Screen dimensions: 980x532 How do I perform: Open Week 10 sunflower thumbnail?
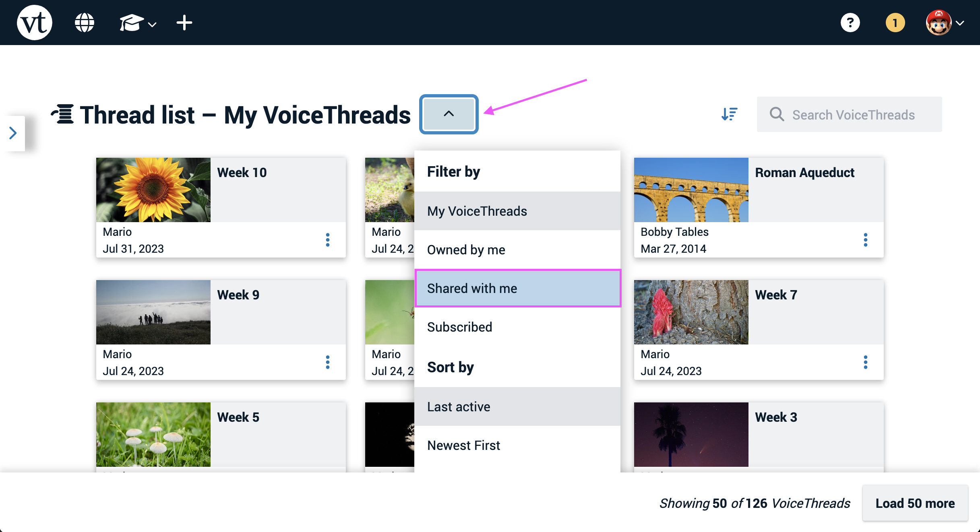[x=153, y=190]
